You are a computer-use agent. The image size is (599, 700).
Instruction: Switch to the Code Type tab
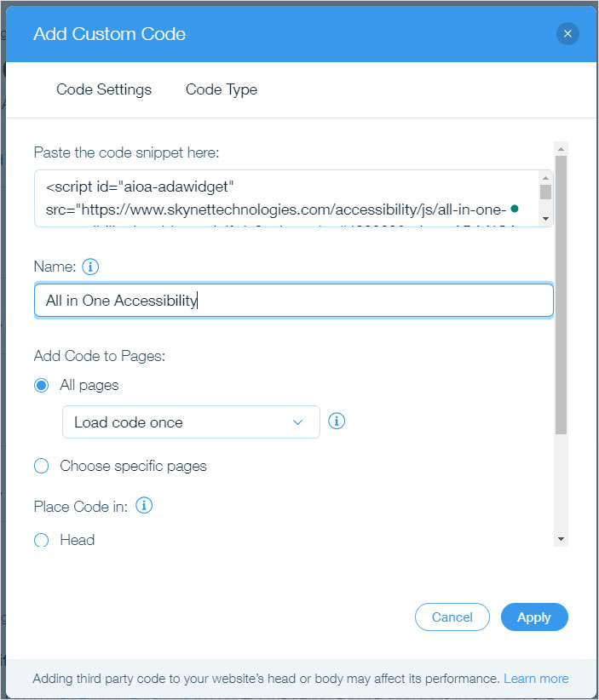222,89
